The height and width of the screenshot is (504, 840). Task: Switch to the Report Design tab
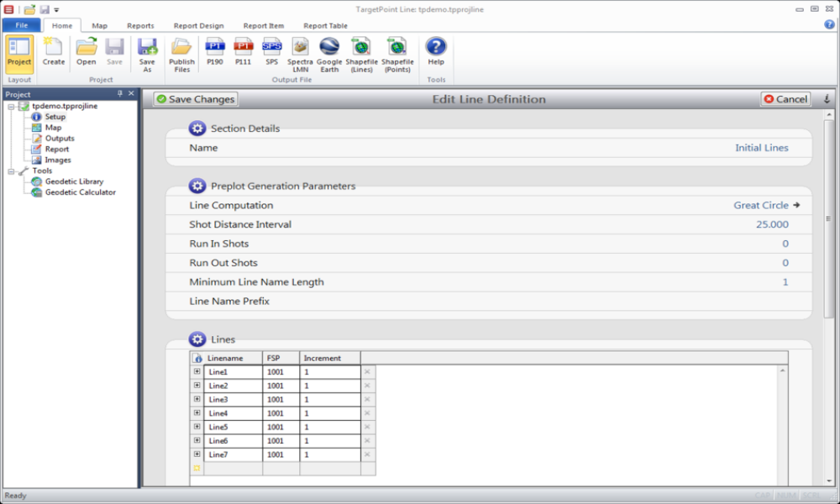coord(197,26)
